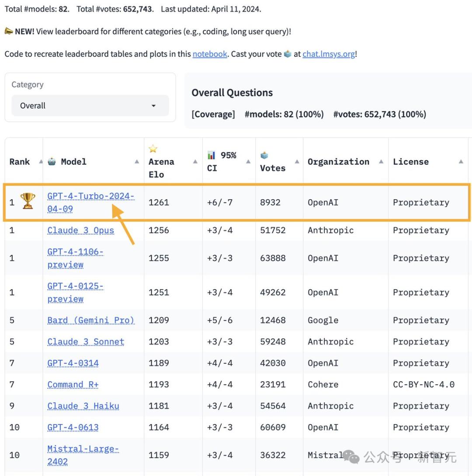Visit the chat.lmsys.org link
472x476 pixels.
(x=329, y=54)
